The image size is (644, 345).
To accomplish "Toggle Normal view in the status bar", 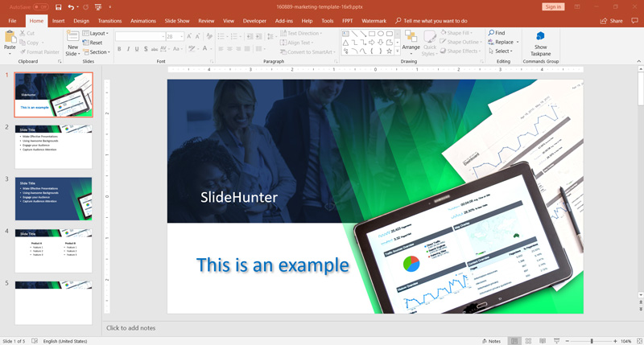I will 514,341.
